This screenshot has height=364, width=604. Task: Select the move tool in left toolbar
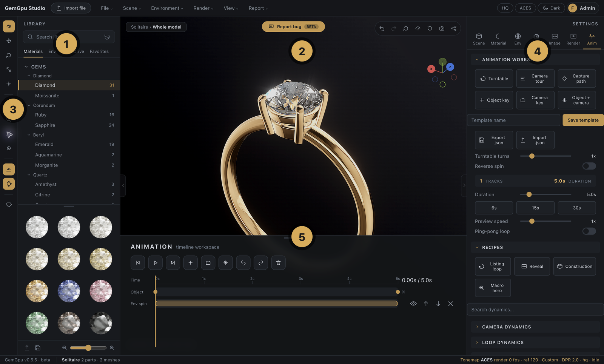click(9, 41)
